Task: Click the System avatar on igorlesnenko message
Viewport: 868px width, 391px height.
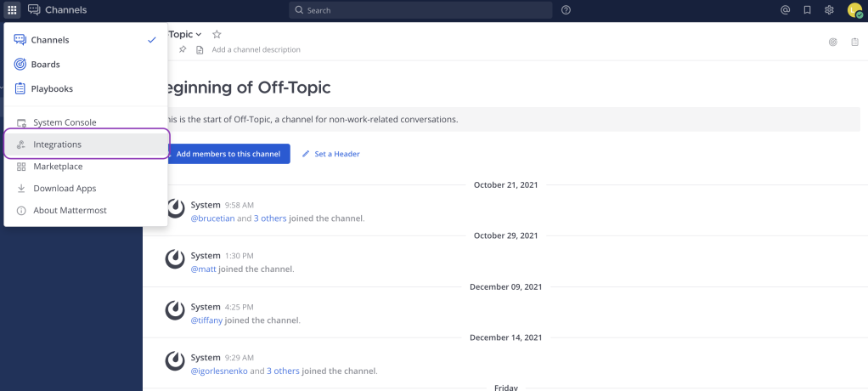Action: pos(175,361)
